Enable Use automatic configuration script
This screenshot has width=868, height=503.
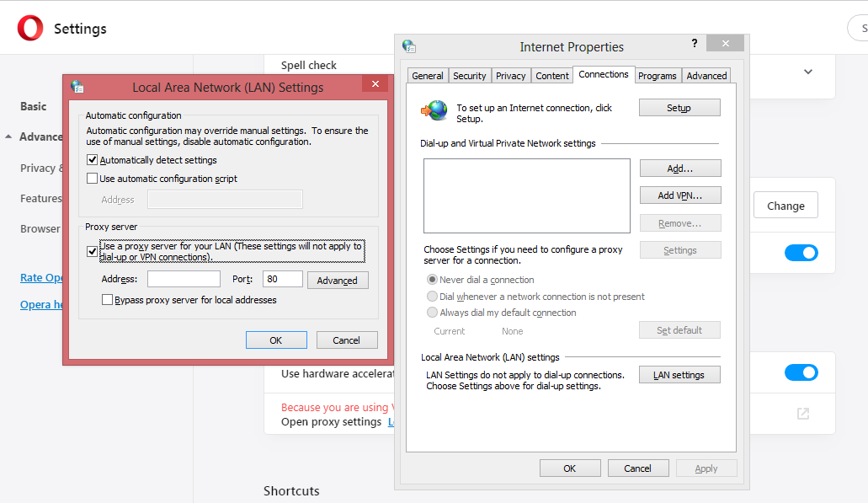coord(92,178)
